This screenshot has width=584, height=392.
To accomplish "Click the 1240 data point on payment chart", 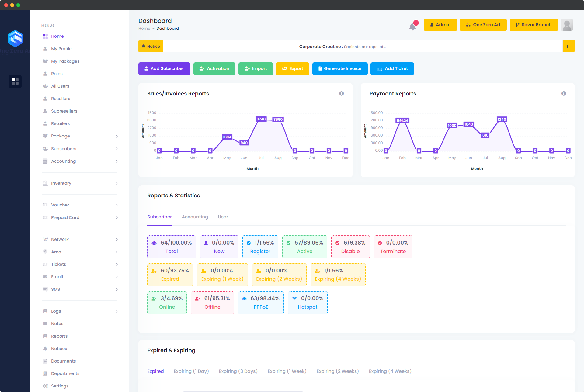I will tap(502, 120).
